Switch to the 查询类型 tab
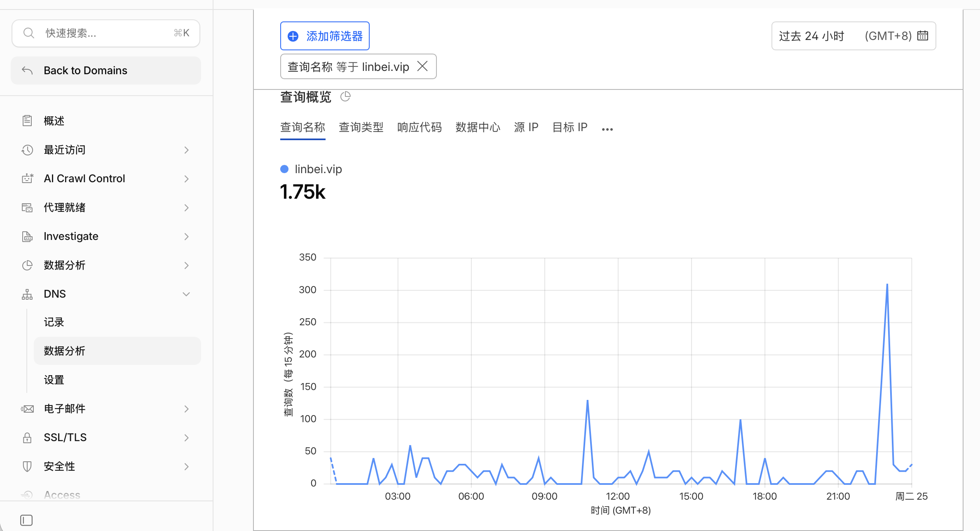The width and height of the screenshot is (980, 531). pos(361,127)
